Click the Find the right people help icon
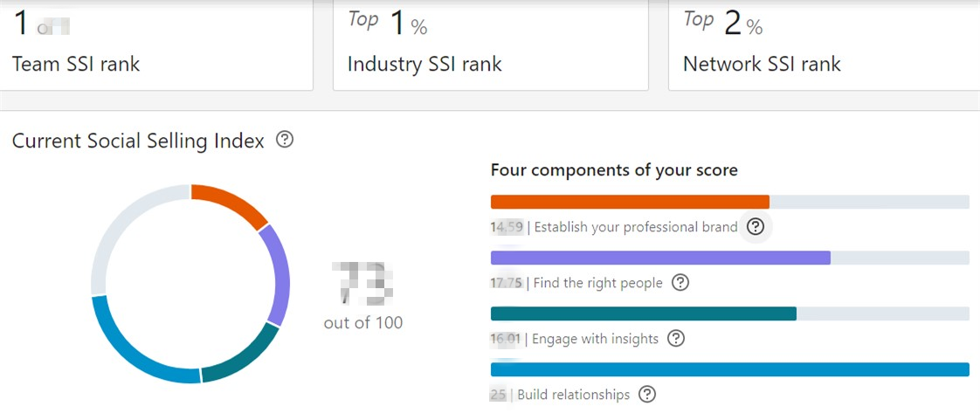The width and height of the screenshot is (980, 420). (x=680, y=283)
